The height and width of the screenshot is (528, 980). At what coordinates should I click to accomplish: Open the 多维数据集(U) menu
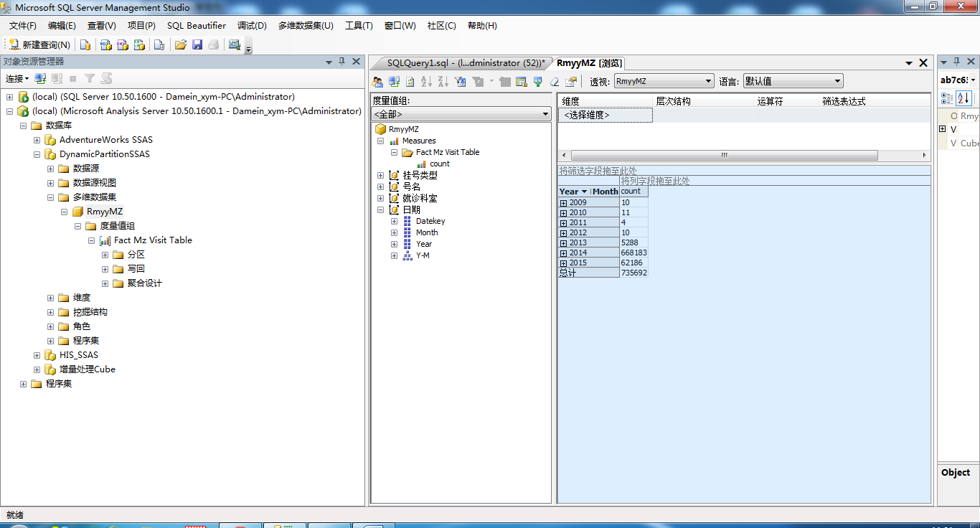tap(306, 26)
